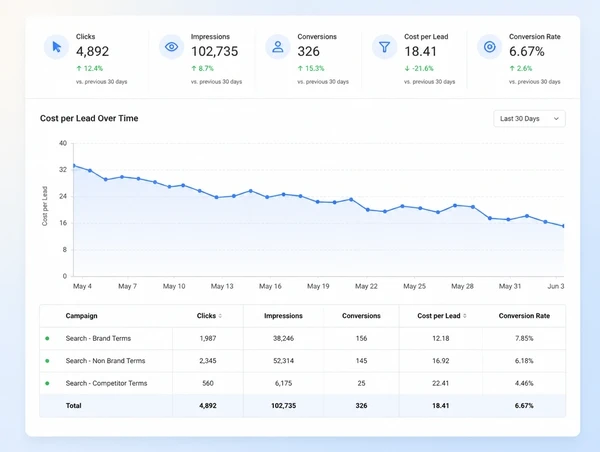The width and height of the screenshot is (600, 452).
Task: Click the Conversions person icon
Action: pyautogui.click(x=278, y=47)
